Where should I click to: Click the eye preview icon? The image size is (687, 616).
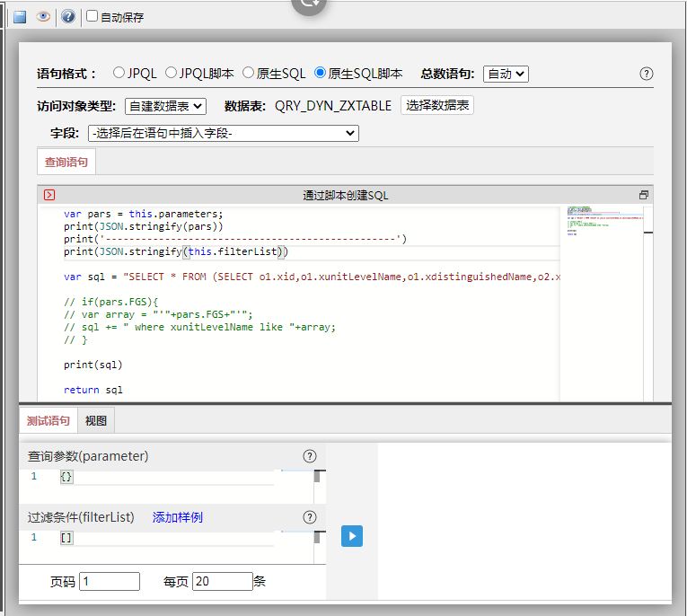pyautogui.click(x=43, y=16)
